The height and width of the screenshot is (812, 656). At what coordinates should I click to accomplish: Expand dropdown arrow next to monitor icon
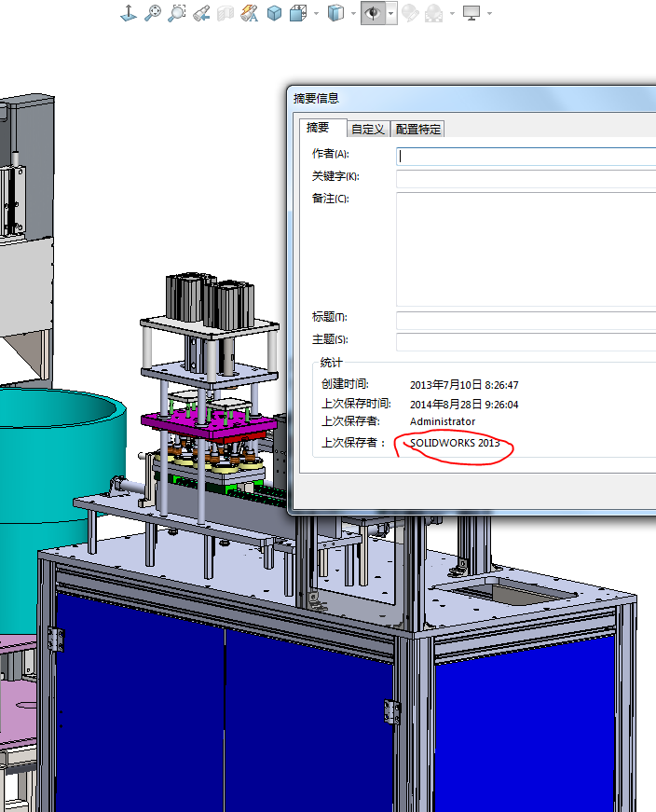coord(489,13)
